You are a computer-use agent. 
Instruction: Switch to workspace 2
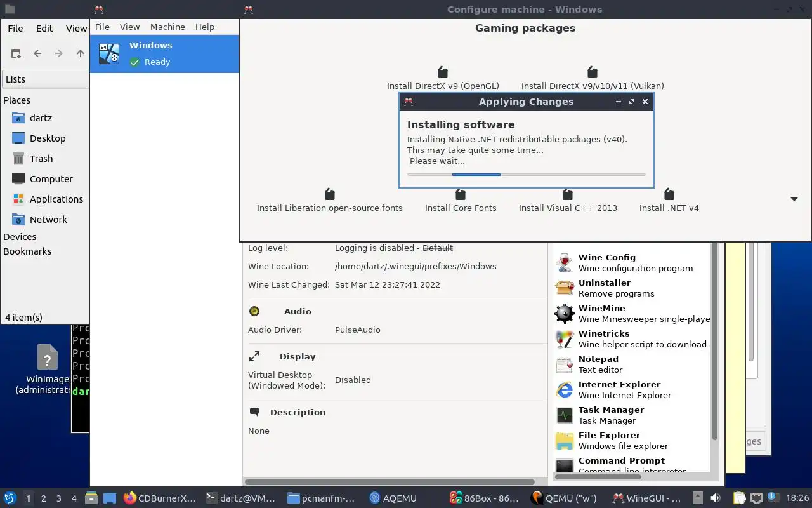coord(44,498)
